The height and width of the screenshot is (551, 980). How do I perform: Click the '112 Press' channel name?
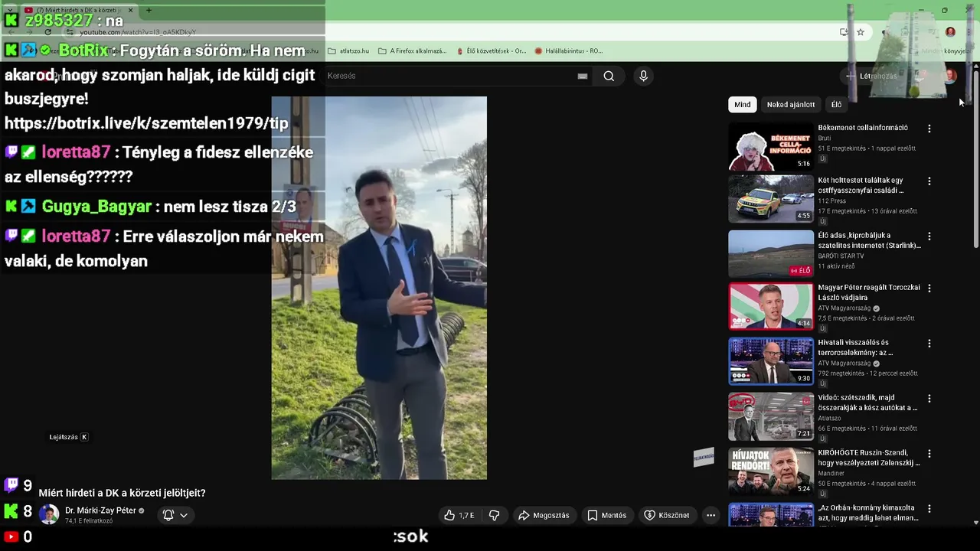[831, 201]
